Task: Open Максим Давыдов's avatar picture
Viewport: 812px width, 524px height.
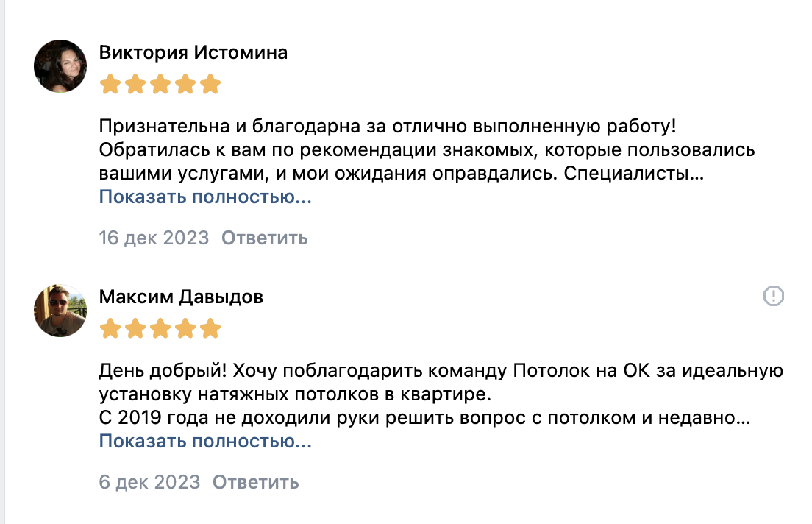Action: point(60,311)
